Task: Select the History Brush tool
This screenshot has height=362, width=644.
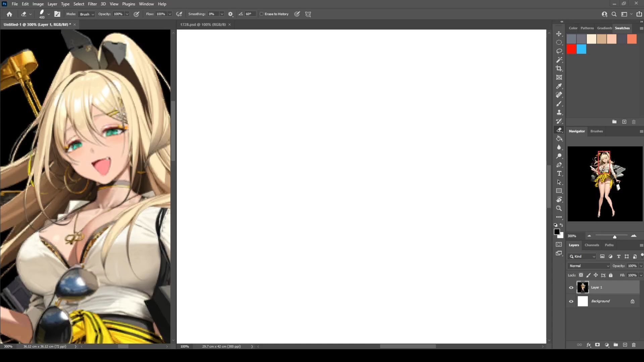Action: 559,121
